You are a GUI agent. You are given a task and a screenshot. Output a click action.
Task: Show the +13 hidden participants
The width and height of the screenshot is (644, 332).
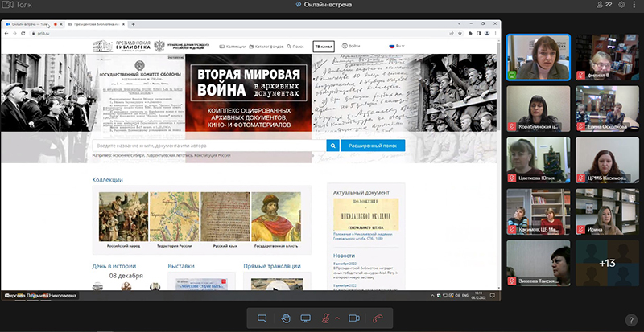[607, 263]
